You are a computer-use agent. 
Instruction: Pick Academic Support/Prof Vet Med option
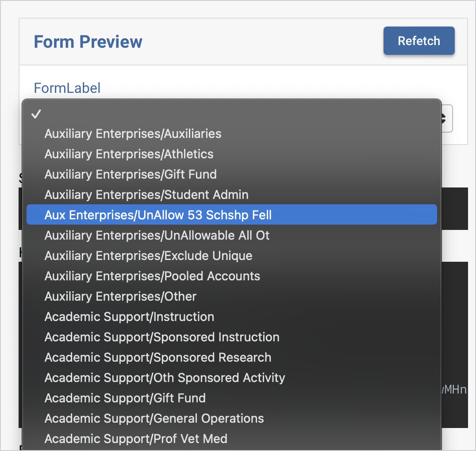click(x=136, y=439)
